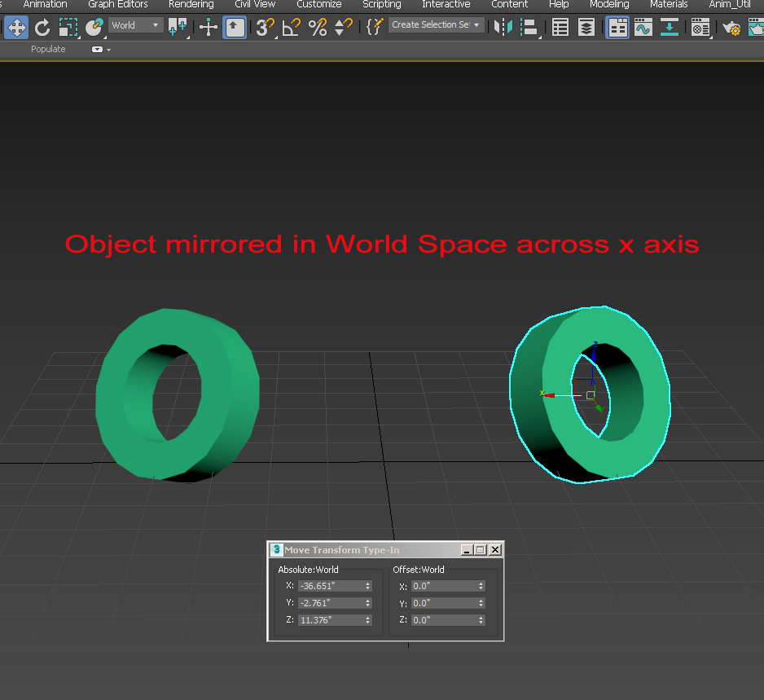The height and width of the screenshot is (700, 764).
Task: Select the Move tool icon
Action: (16, 27)
